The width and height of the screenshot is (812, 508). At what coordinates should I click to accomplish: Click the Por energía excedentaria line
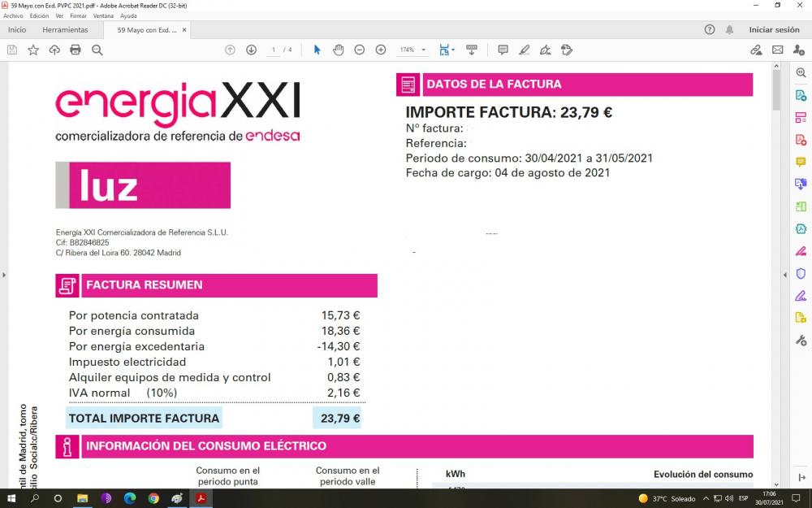tap(214, 346)
